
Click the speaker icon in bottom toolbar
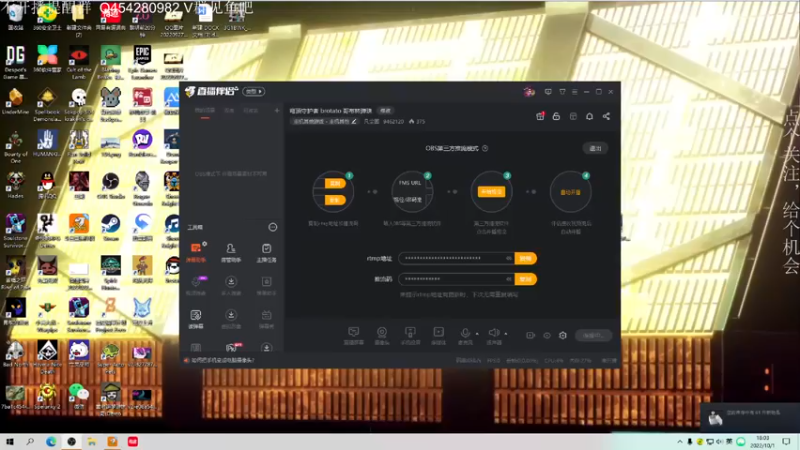[493, 335]
